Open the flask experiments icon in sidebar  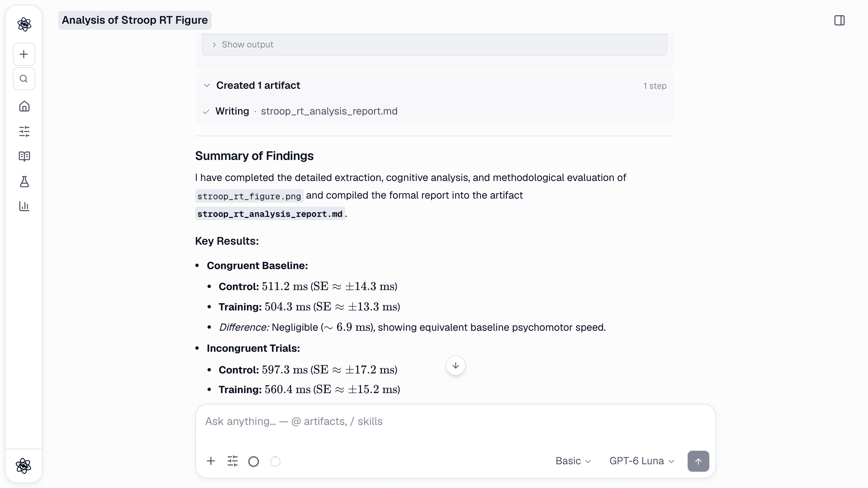(24, 181)
